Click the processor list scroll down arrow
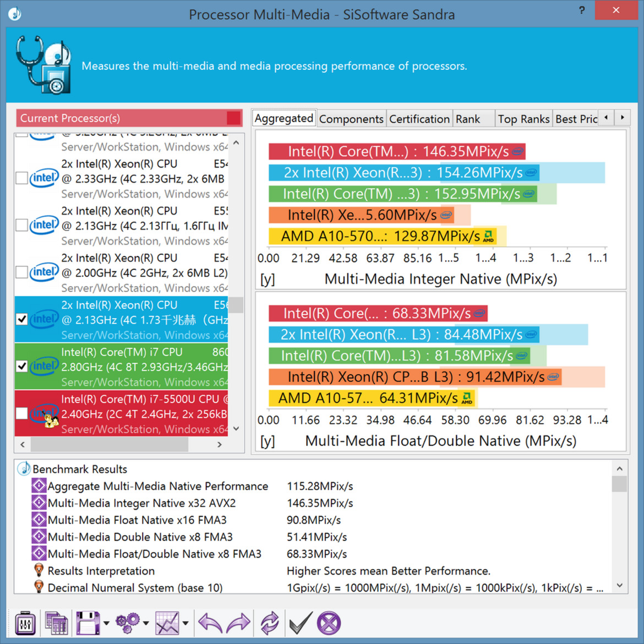This screenshot has width=644, height=644. click(x=236, y=428)
